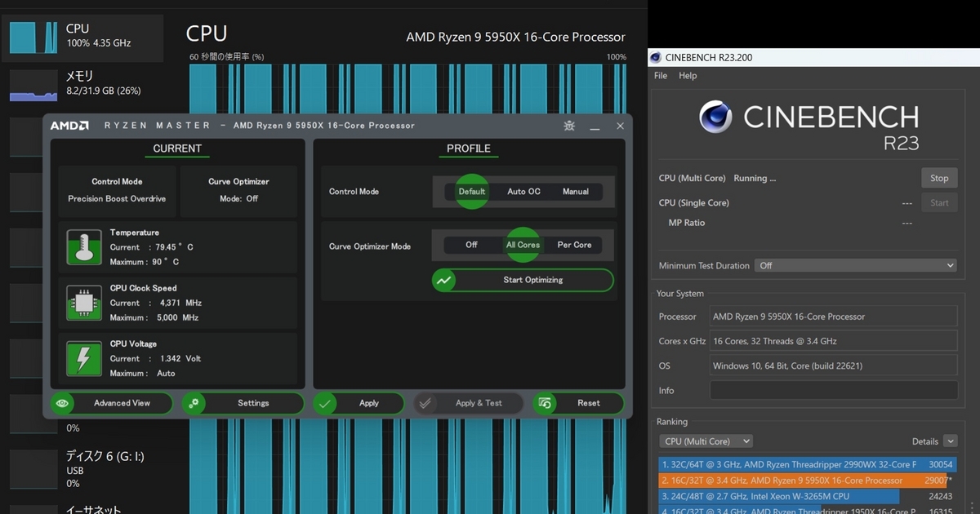Expand the ranking Details dropdown arrow
980x514 pixels.
pyautogui.click(x=950, y=441)
